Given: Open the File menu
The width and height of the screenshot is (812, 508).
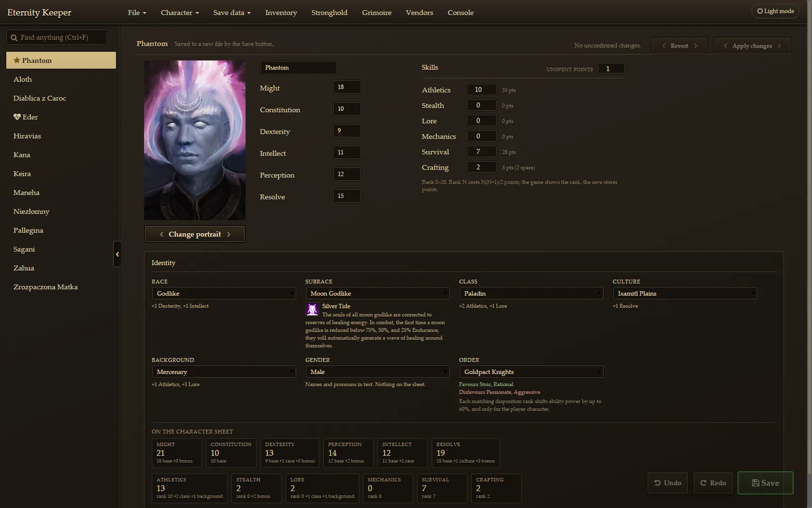Looking at the screenshot, I should pos(137,13).
